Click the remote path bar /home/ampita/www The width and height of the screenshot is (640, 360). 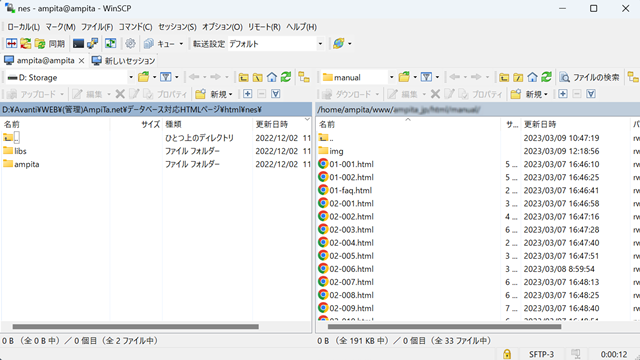[x=478, y=109]
